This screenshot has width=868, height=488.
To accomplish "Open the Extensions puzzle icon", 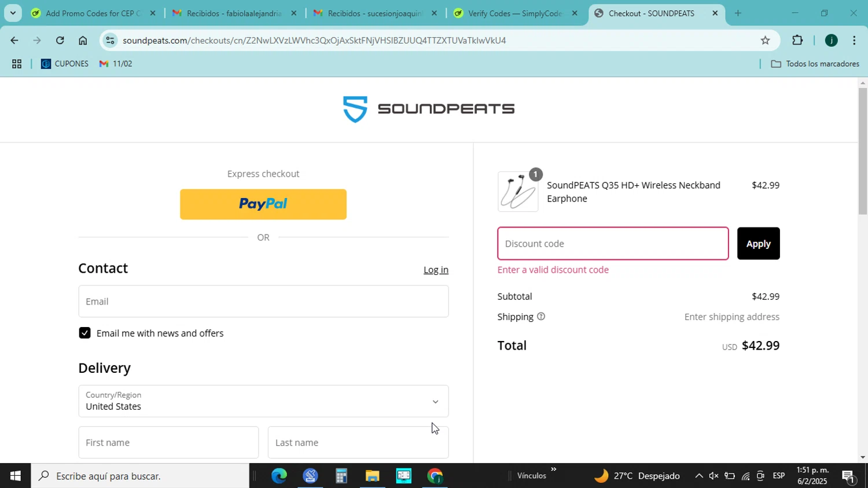I will (x=797, y=41).
